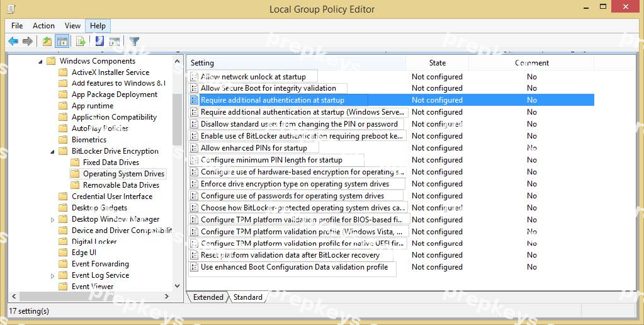644x325 pixels.
Task: Collapse the Windows Components tree node
Action: click(40, 62)
